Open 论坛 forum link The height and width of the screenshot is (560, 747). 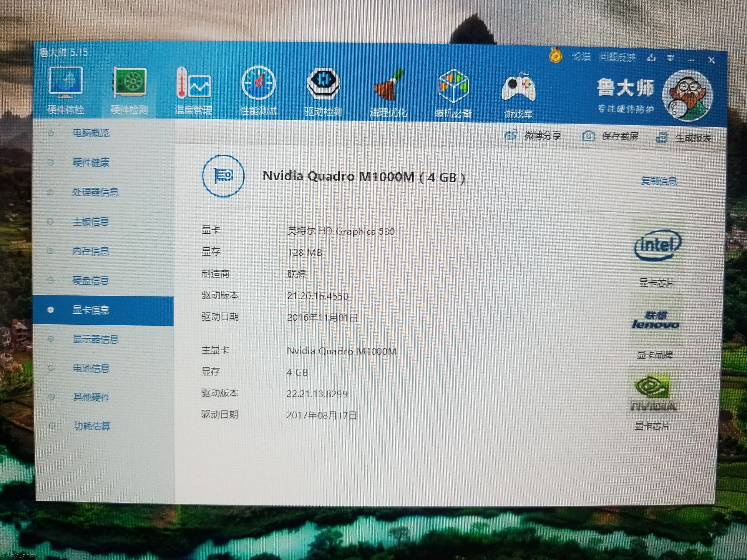pyautogui.click(x=581, y=57)
